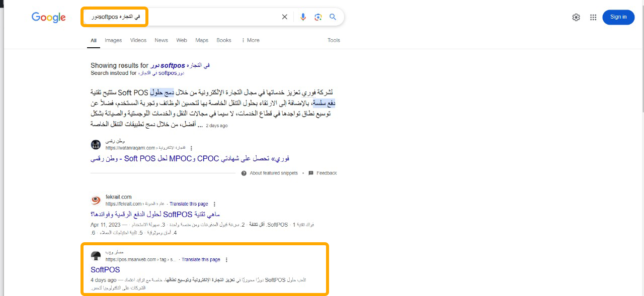Open the Soft POS CPOC MPOC result title
Screen dimensions: 644x296
pyautogui.click(x=190, y=159)
